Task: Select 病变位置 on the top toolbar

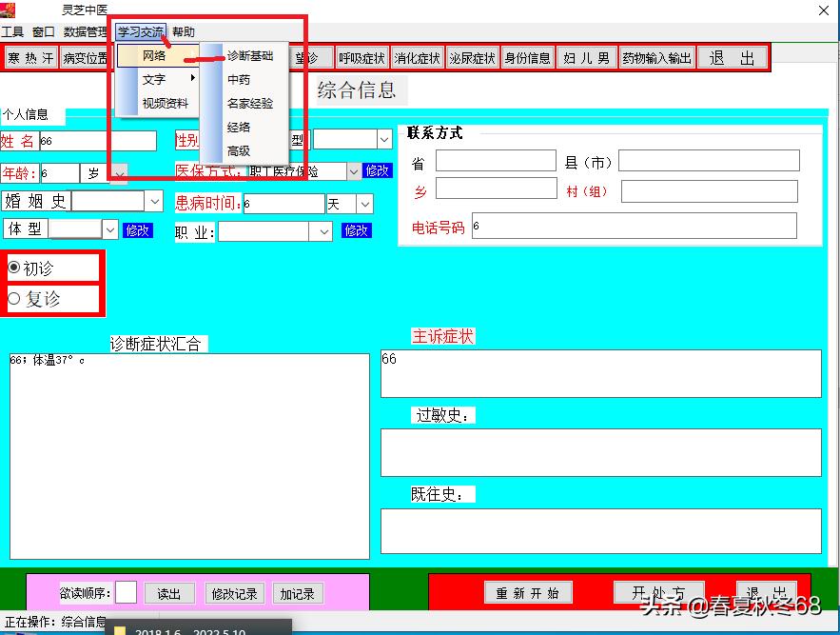Action: [x=86, y=57]
